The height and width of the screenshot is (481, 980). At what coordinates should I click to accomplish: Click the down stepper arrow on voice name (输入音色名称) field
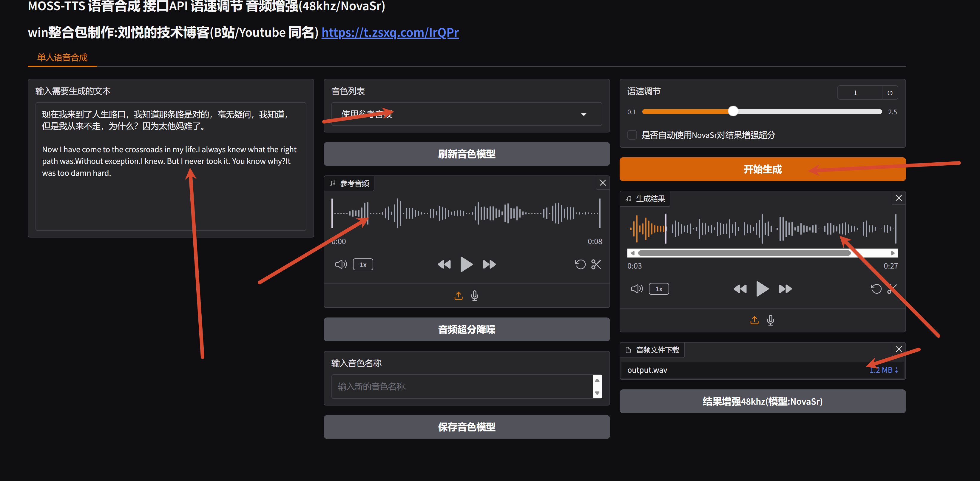coord(597,393)
